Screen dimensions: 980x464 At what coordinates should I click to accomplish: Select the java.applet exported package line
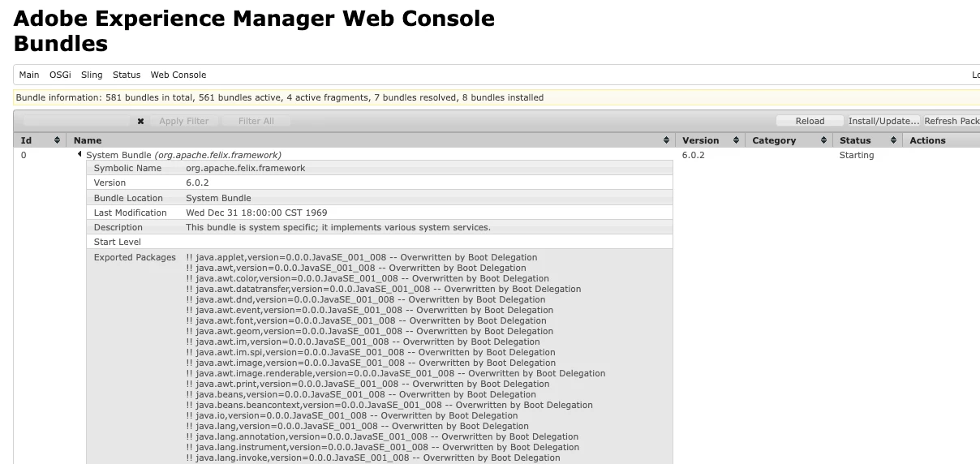coord(362,257)
